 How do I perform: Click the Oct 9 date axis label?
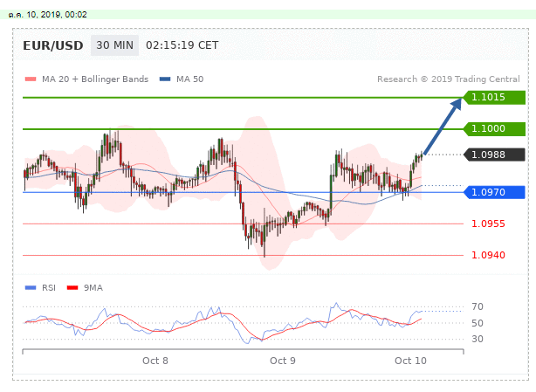click(x=282, y=361)
